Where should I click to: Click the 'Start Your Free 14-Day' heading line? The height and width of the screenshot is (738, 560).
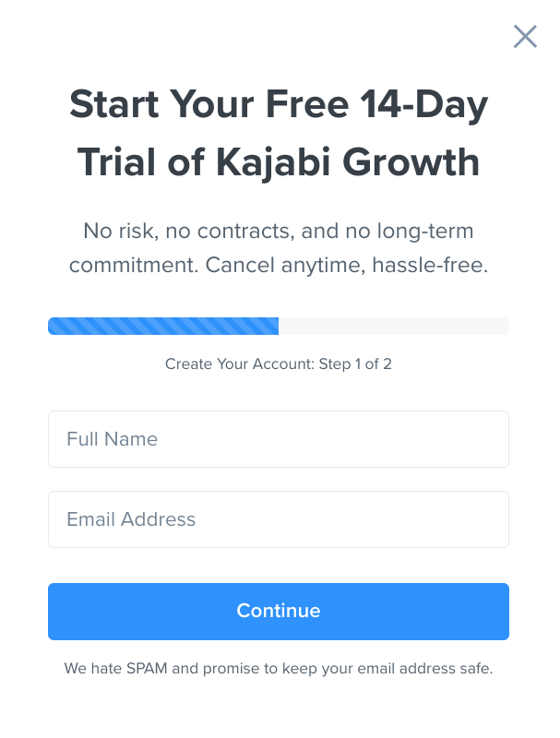point(278,105)
